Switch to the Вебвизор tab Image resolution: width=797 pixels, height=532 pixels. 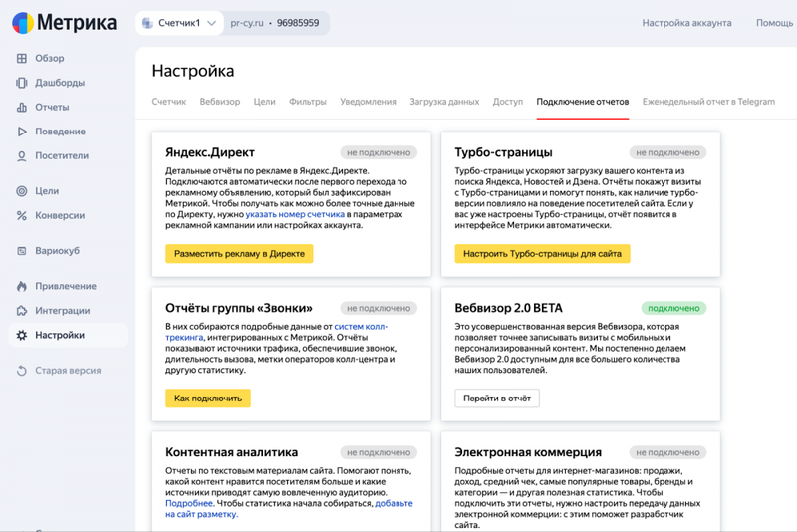pyautogui.click(x=219, y=102)
